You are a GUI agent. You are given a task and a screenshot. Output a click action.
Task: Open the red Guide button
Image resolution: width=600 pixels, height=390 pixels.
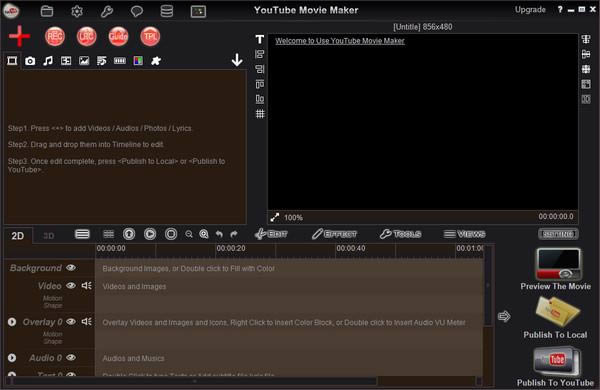point(118,37)
